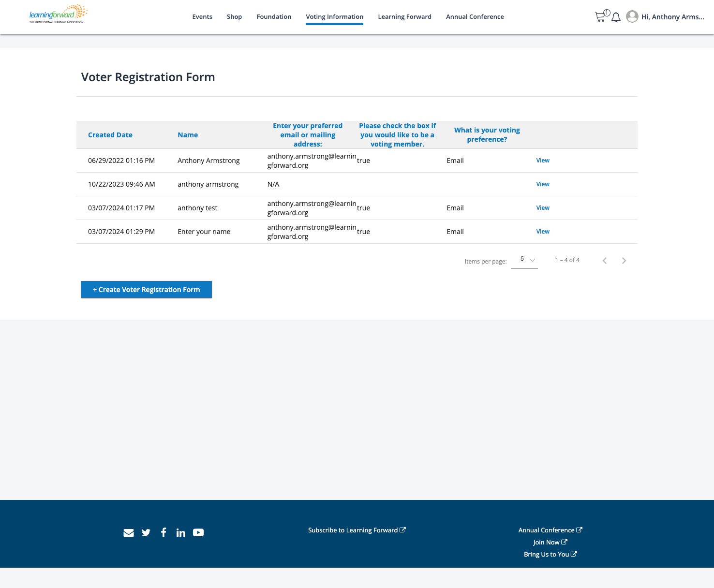Click Subscribe to Learning Forward link
This screenshot has width=714, height=588.
tap(357, 530)
